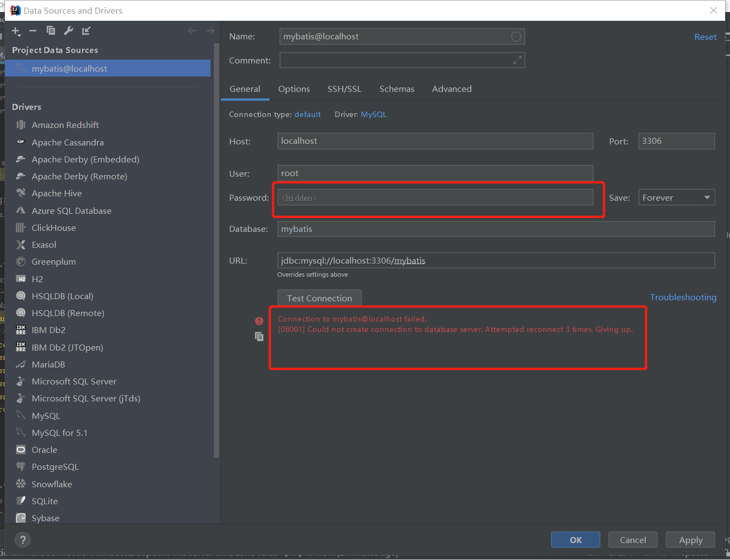Click the red error indicator icon
The width and height of the screenshot is (730, 560).
[259, 321]
